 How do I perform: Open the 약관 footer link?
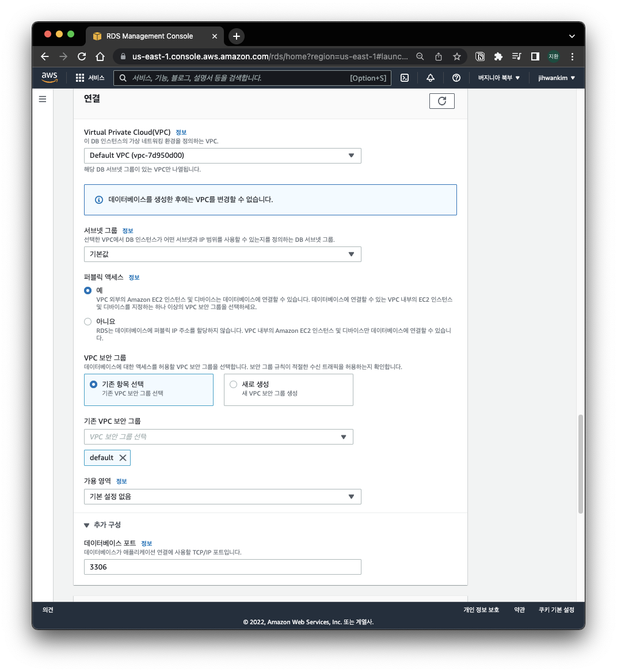point(519,610)
